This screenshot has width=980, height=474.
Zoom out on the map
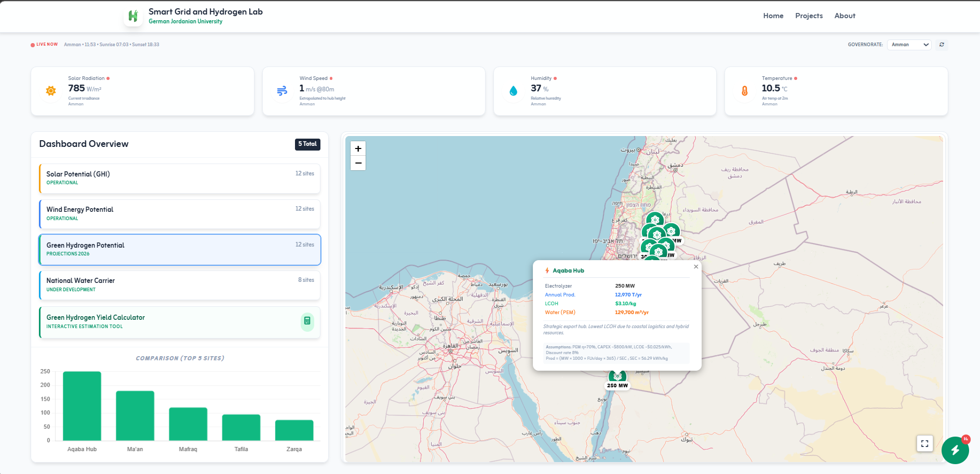tap(358, 163)
